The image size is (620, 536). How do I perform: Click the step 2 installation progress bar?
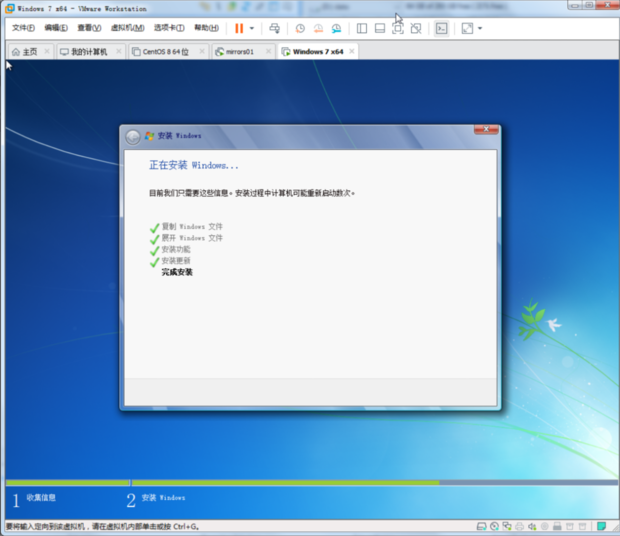coord(374,483)
